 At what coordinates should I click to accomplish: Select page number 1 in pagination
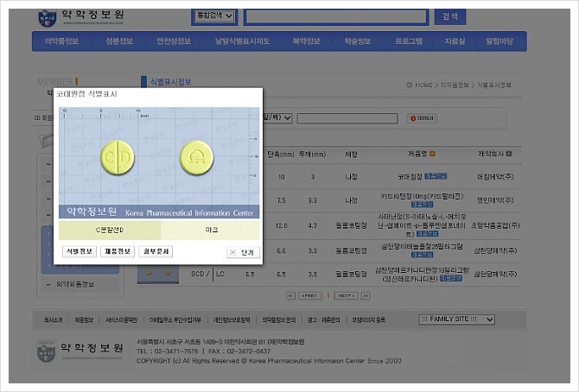pyautogui.click(x=328, y=296)
